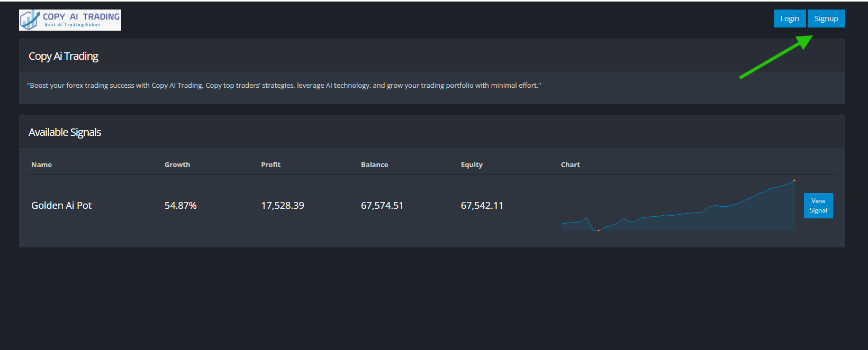This screenshot has height=350, width=868.
Task: Click the 54.87% growth value
Action: (x=180, y=206)
